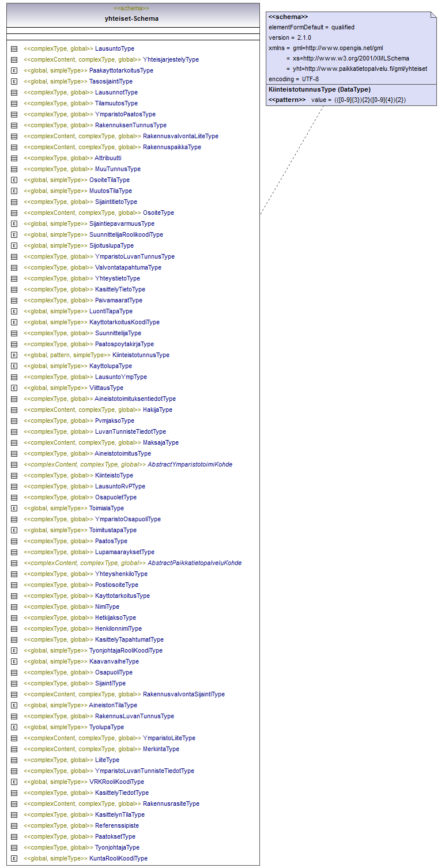
Task: Click the class icon beside KiinteistoType
Action: tap(14, 476)
